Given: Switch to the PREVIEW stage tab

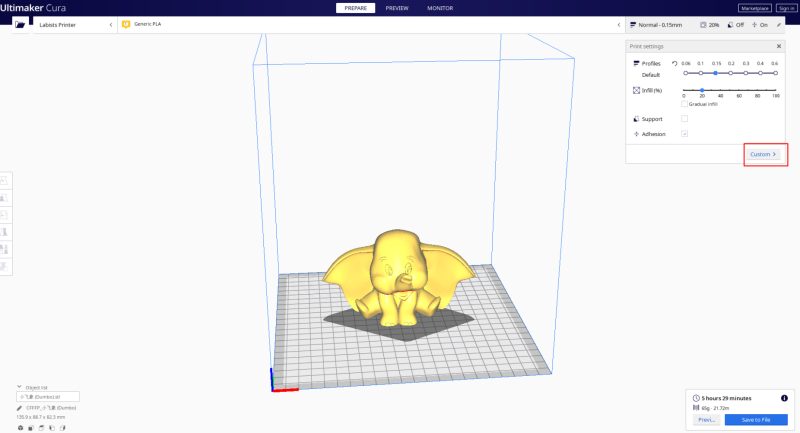Looking at the screenshot, I should [397, 8].
